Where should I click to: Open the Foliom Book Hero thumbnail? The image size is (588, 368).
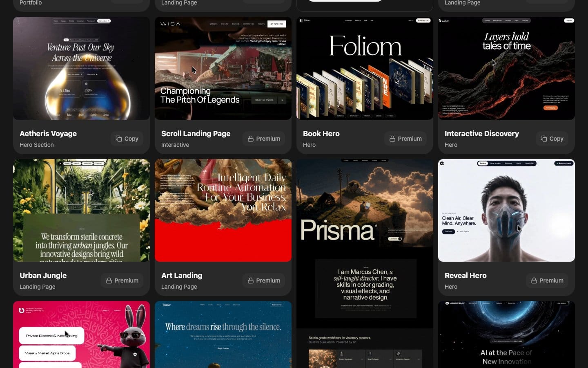pyautogui.click(x=365, y=68)
